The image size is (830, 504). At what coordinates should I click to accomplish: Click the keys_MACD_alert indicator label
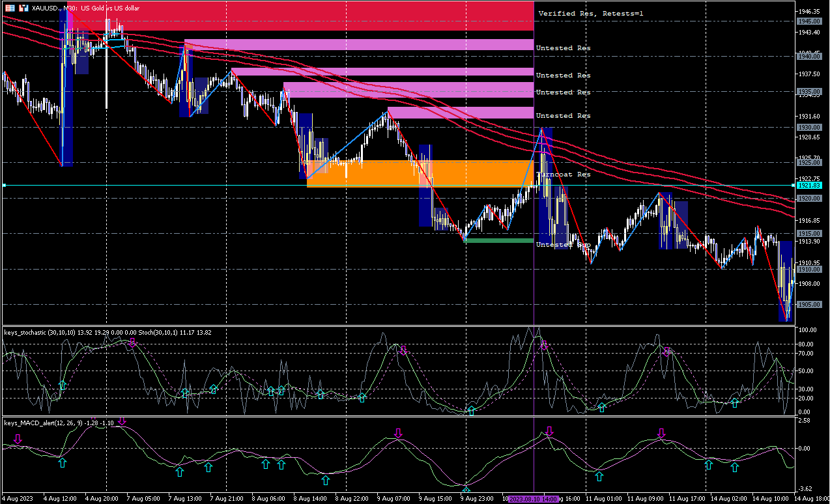[59, 423]
